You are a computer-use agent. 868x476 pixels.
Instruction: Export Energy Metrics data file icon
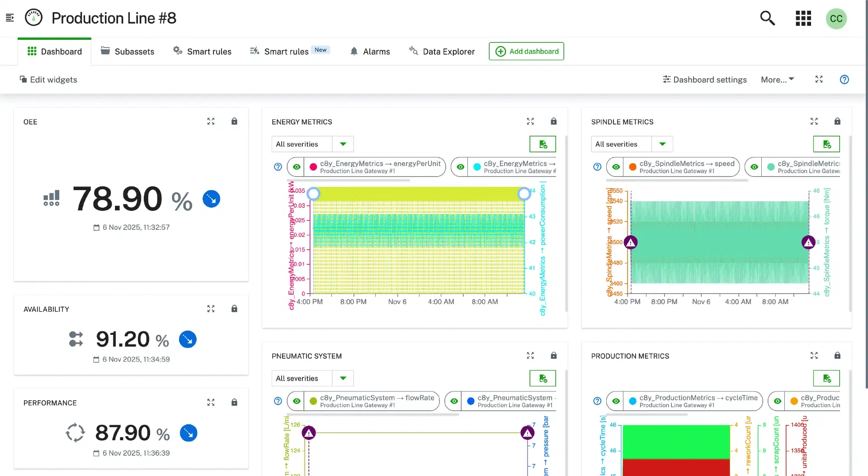[542, 144]
